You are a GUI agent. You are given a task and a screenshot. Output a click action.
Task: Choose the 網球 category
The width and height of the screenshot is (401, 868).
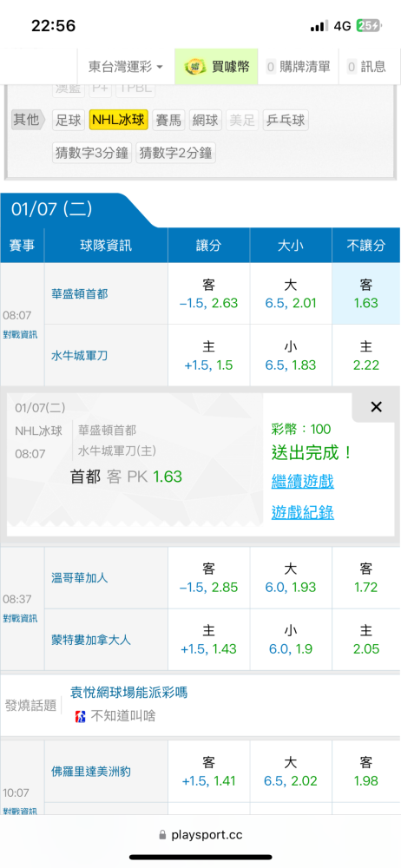pyautogui.click(x=205, y=120)
